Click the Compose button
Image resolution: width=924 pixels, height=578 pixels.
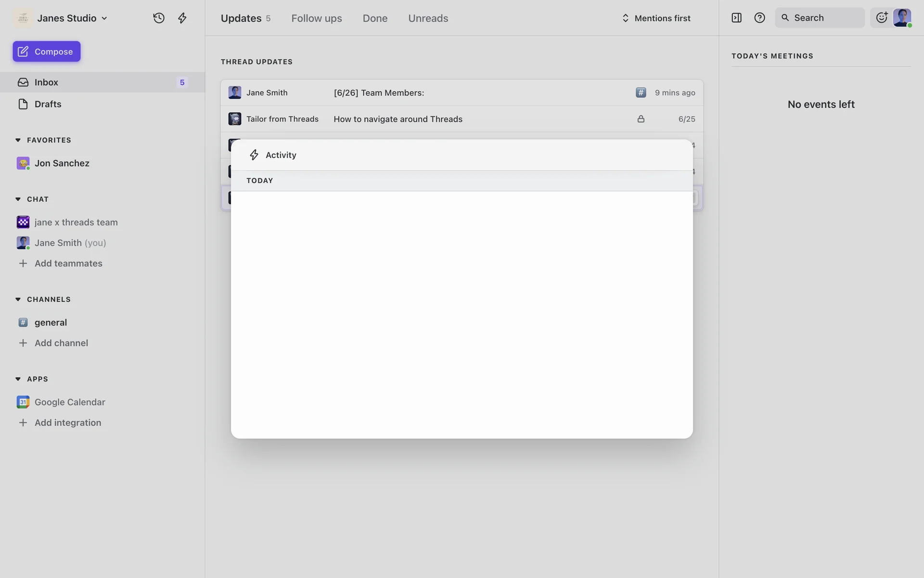click(47, 52)
